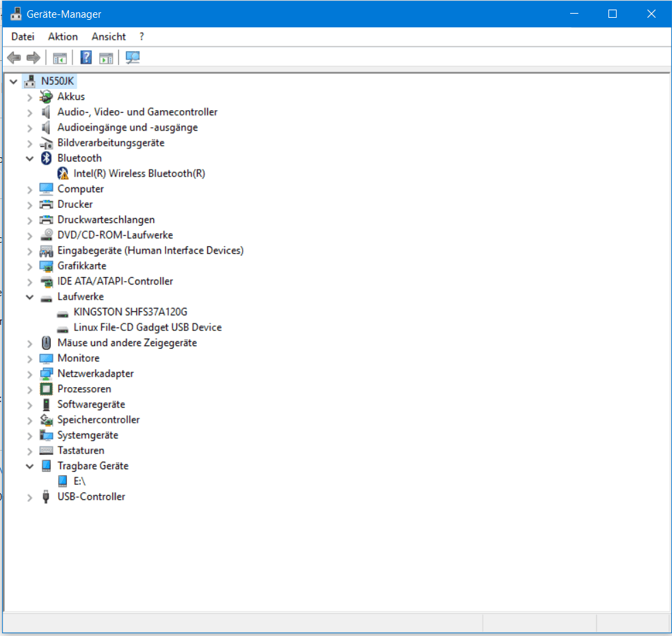Screen dimensions: 672x636
Task: Select the Bildverarbeitungsgeräte category label
Action: pyautogui.click(x=111, y=143)
